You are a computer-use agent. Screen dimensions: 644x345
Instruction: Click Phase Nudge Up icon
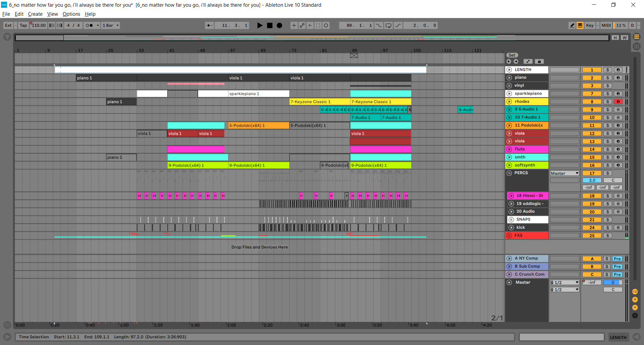click(60, 25)
